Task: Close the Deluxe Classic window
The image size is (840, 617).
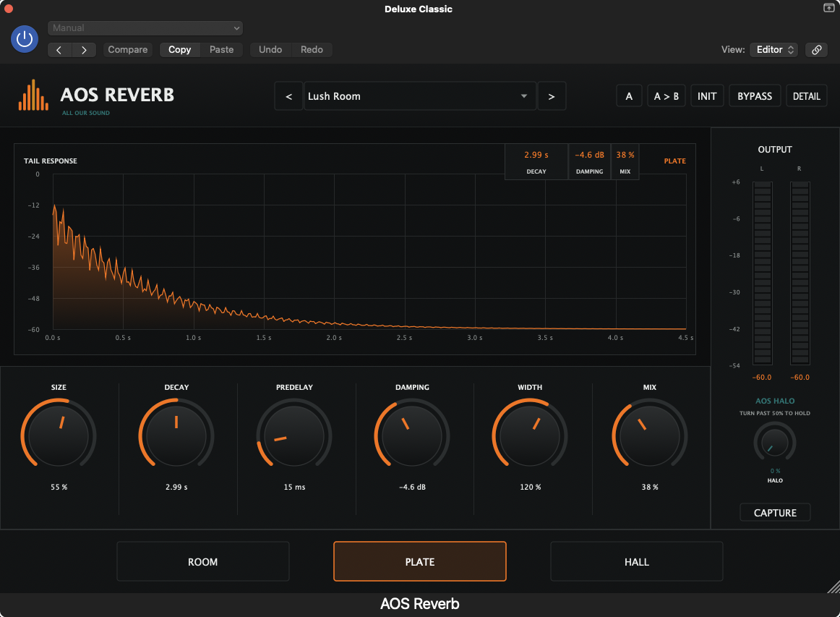Action: click(x=8, y=8)
